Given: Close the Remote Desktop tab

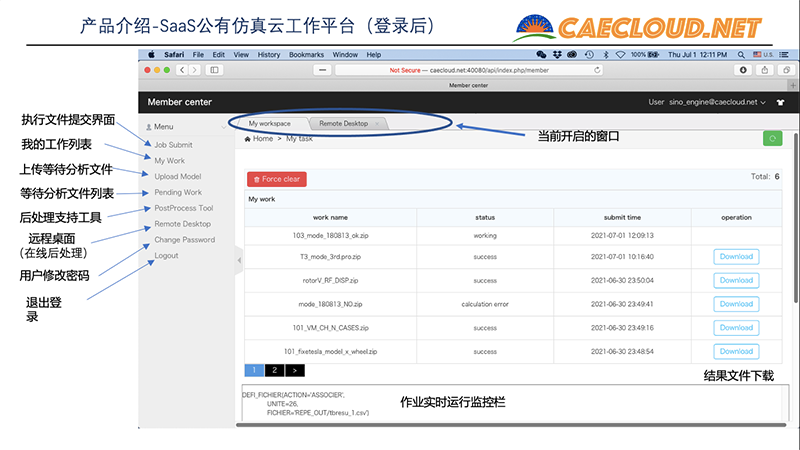Looking at the screenshot, I should [377, 123].
